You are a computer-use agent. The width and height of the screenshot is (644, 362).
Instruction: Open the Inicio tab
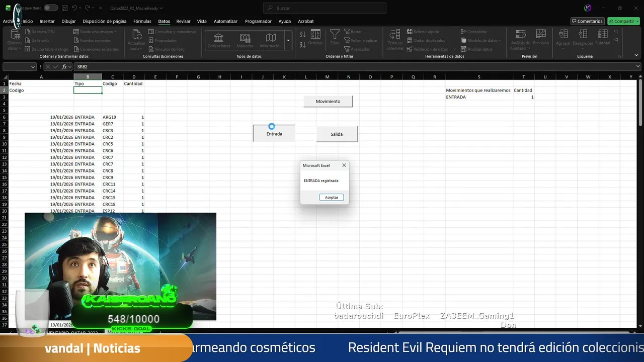pos(28,21)
